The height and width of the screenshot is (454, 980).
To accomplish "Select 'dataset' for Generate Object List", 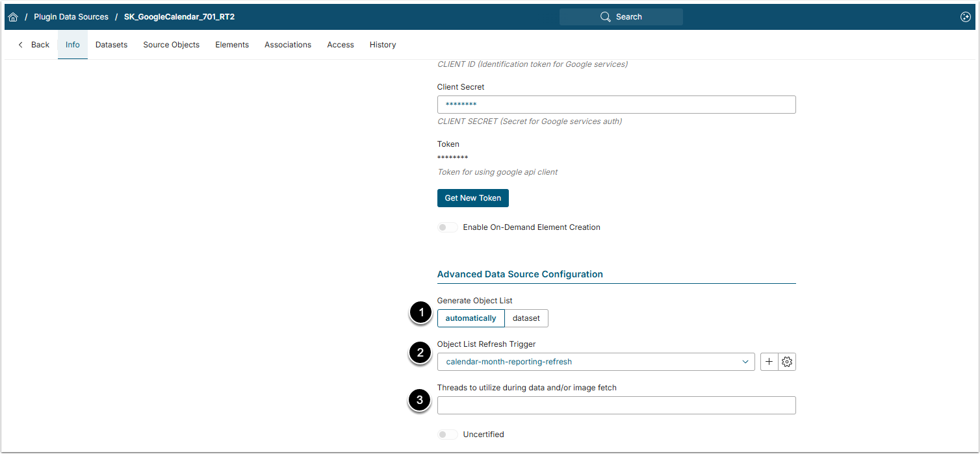I will [526, 318].
